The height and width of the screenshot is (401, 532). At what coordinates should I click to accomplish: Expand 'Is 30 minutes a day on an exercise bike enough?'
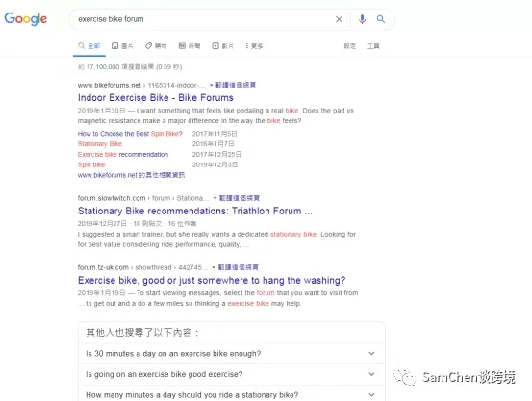232,354
